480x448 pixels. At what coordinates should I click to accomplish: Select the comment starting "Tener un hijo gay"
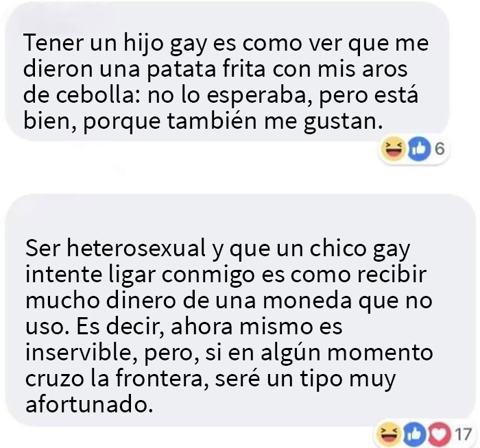click(227, 71)
